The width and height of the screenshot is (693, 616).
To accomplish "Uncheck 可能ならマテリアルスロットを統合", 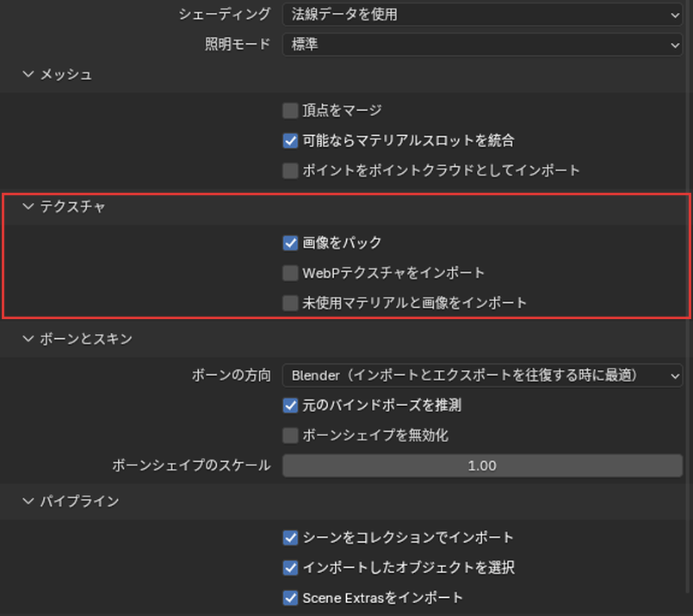I will click(290, 140).
